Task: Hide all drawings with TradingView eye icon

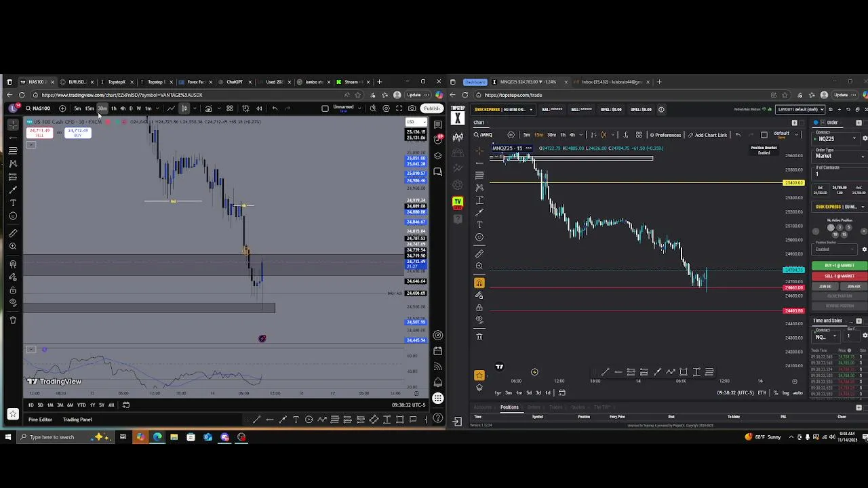Action: 13,303
